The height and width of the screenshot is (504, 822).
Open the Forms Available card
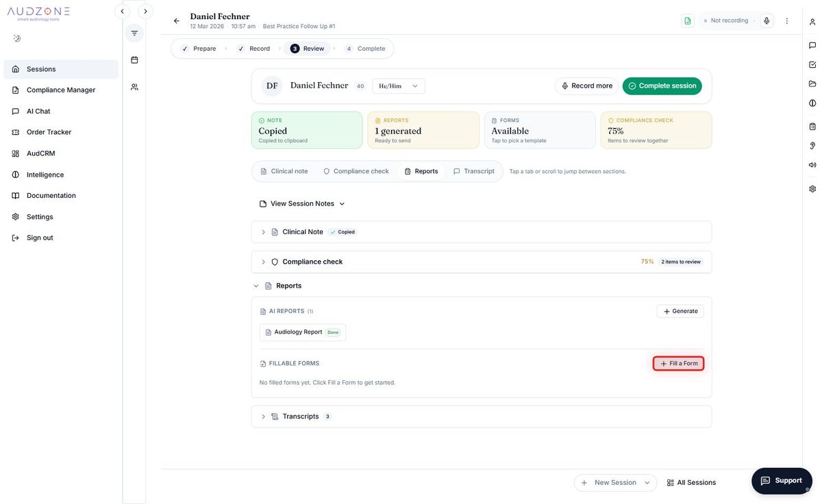point(540,130)
